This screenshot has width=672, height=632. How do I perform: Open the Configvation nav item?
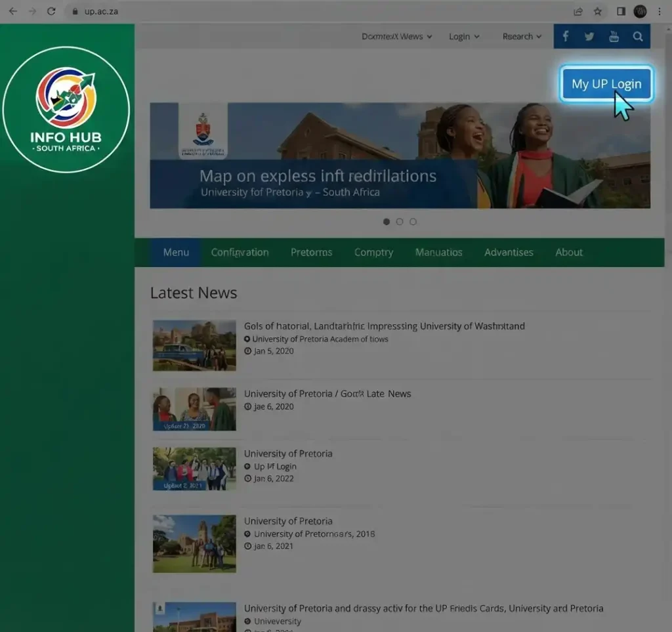[x=240, y=253]
